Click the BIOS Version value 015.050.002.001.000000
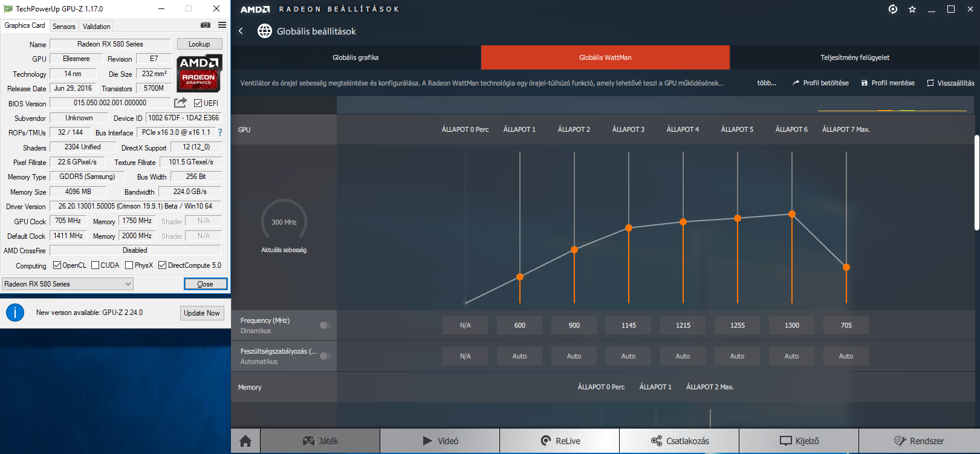 110,103
